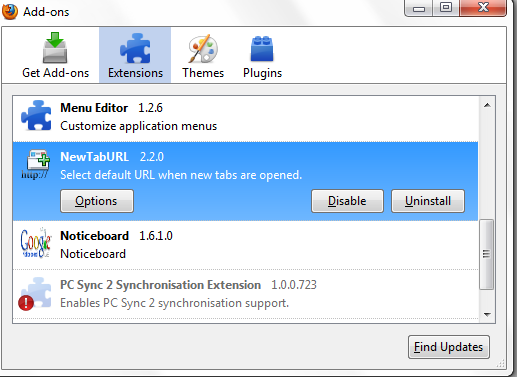This screenshot has height=377, width=517.
Task: Open the Themes tab
Action: (203, 55)
